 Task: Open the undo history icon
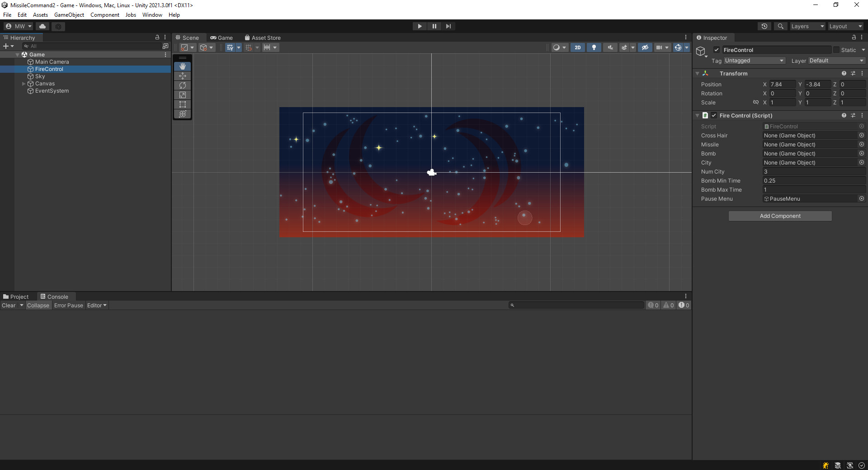(x=764, y=26)
